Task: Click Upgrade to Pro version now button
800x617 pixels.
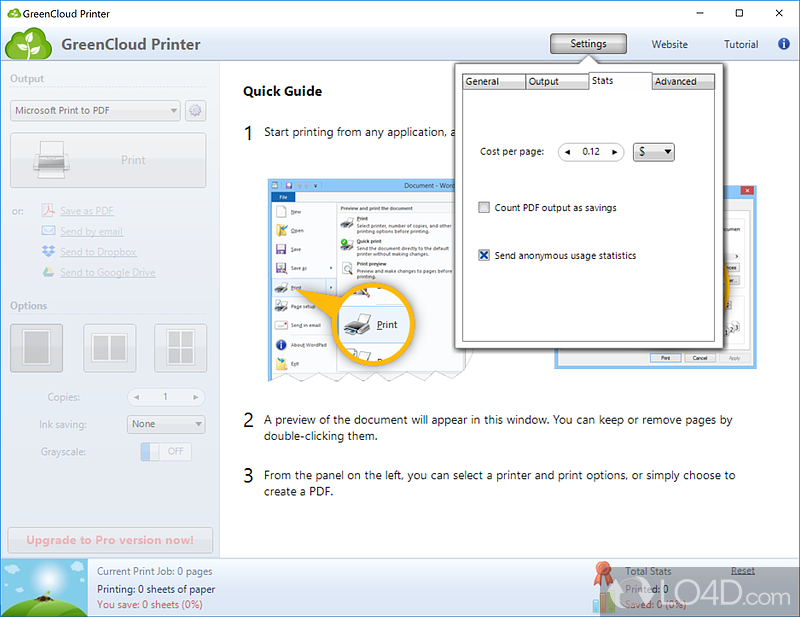Action: pos(110,540)
